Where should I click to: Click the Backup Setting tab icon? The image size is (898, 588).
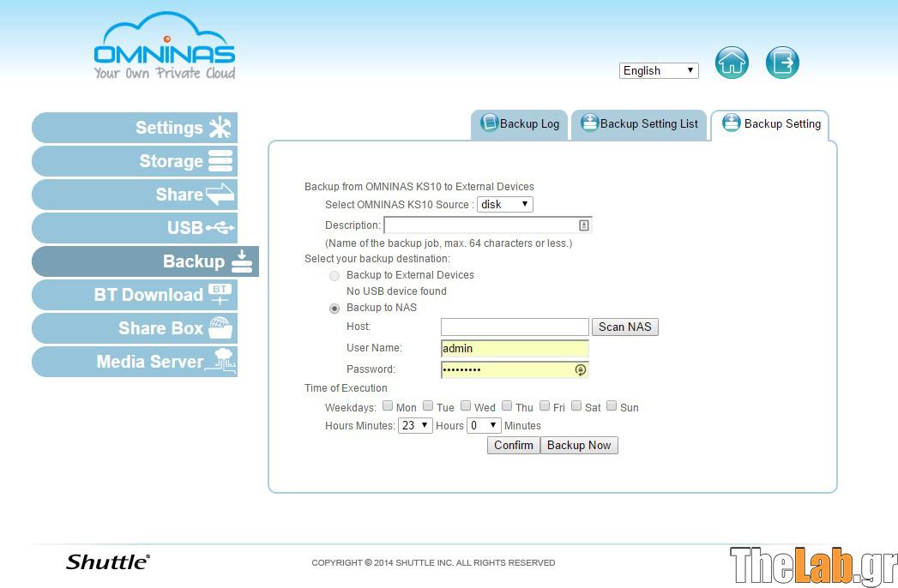click(x=732, y=123)
